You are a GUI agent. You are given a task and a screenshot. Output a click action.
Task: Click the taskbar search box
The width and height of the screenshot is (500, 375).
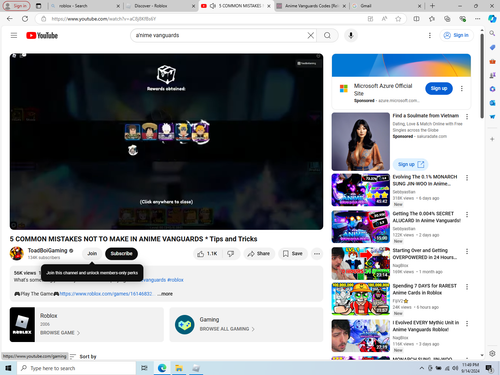coord(76,368)
